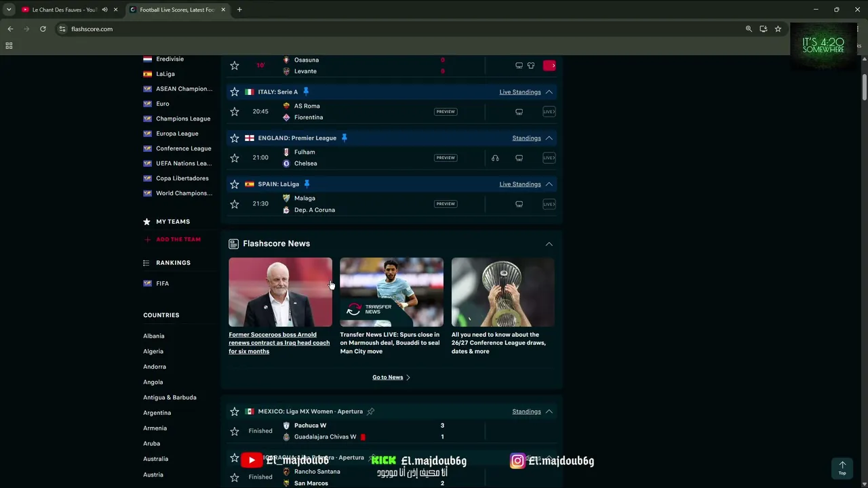Click the Add The Team link
Viewport: 868px width, 488px height.
pos(178,239)
